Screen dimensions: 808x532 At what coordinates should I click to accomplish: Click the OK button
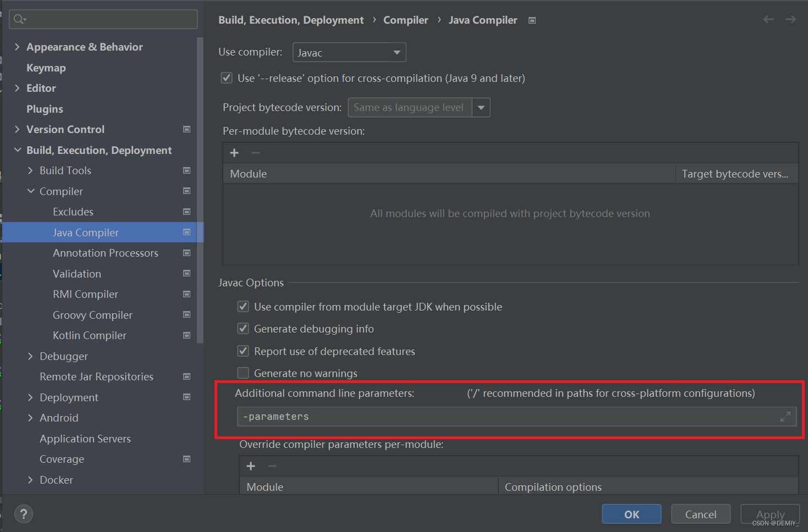[631, 514]
